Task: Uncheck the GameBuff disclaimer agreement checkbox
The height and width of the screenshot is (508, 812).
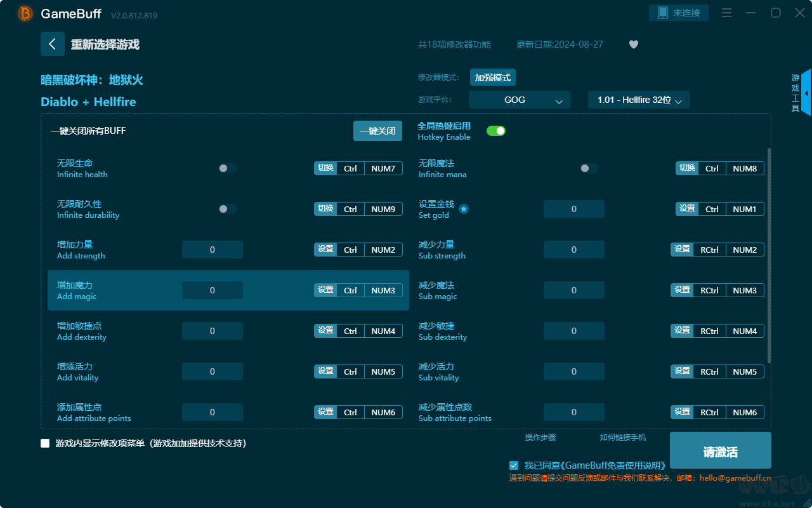Action: pyautogui.click(x=514, y=465)
